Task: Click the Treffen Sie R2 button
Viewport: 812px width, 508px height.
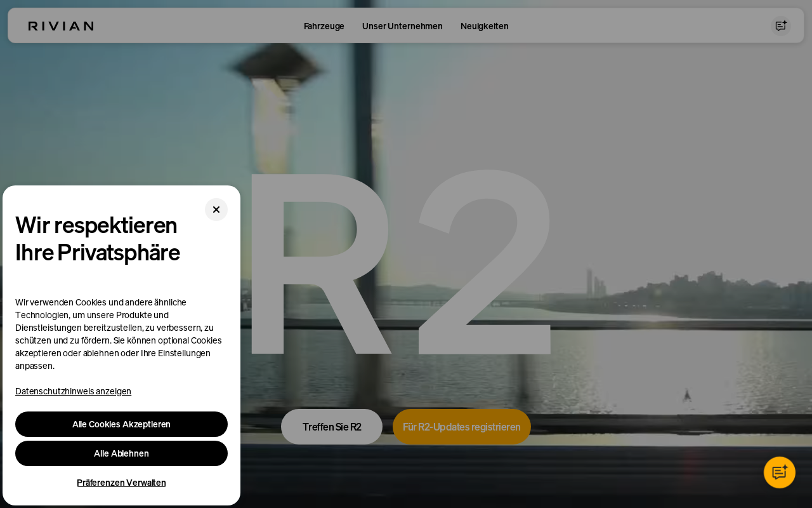Action: pos(332,427)
